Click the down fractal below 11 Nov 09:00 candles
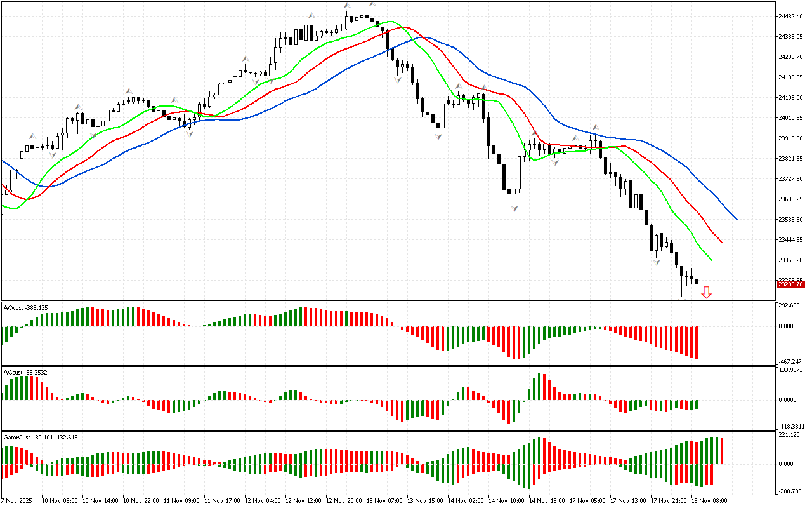The image size is (812, 508). [x=188, y=133]
